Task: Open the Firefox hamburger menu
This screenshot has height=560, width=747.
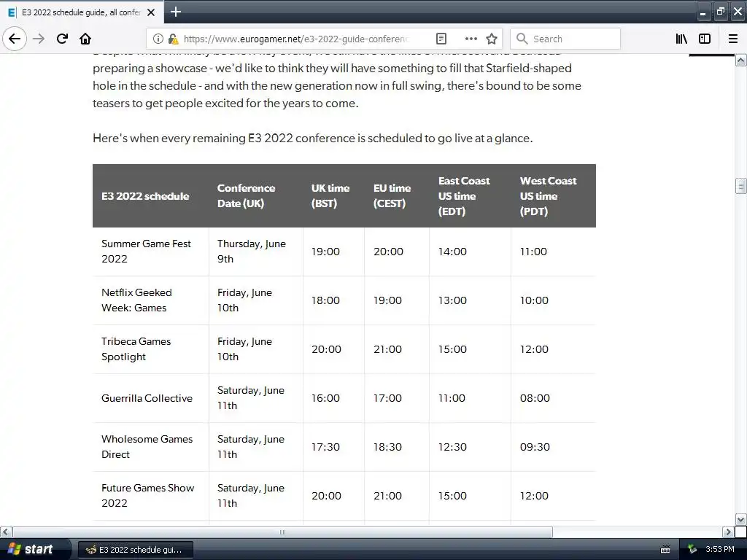Action: (x=733, y=39)
